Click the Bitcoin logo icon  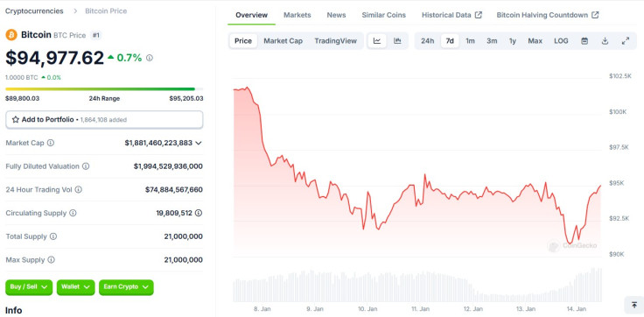point(11,35)
